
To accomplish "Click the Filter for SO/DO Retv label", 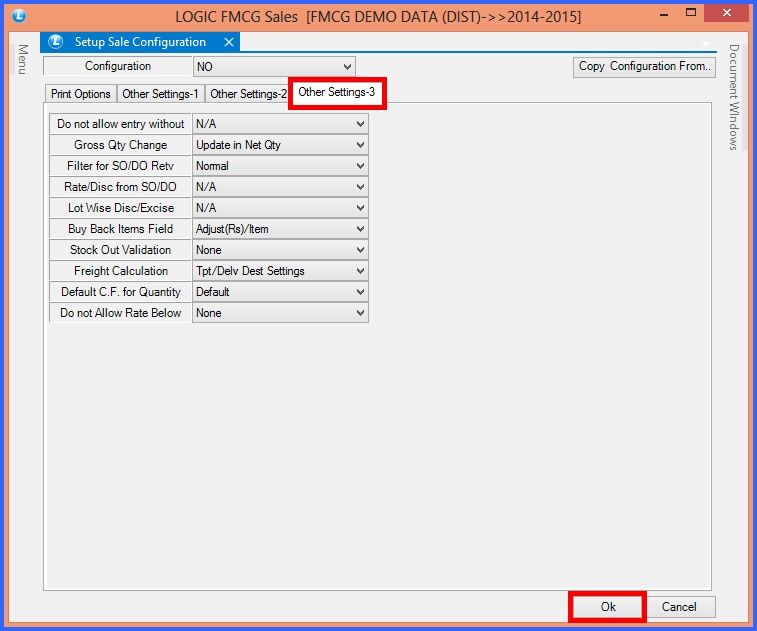I will (x=120, y=166).
